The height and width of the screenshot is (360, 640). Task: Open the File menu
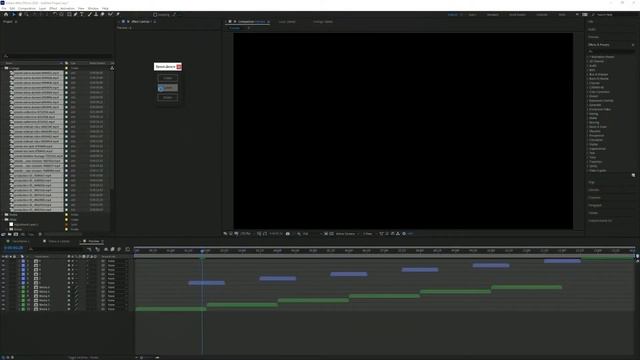pyautogui.click(x=4, y=8)
